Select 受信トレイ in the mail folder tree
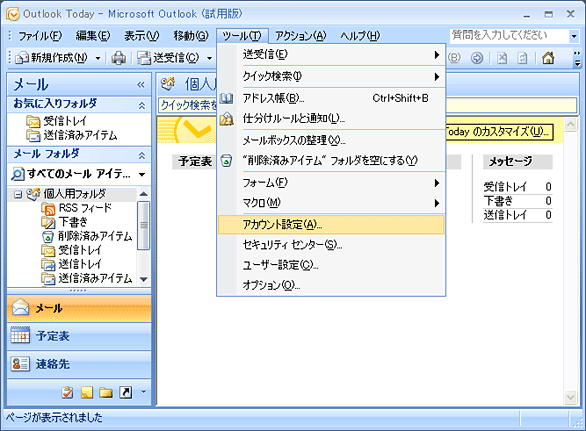This screenshot has height=431, width=586. point(71,250)
